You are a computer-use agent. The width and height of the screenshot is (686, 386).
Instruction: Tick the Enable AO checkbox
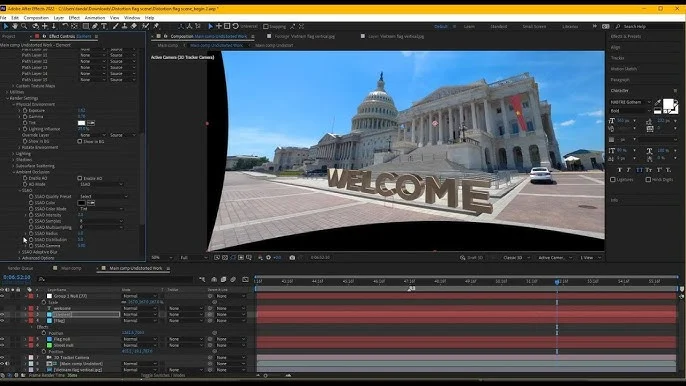[80, 179]
